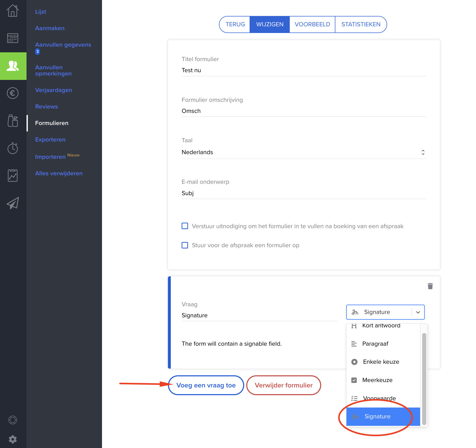Click 'Voeg een vraag toe' button
476x448 pixels.
pos(206,385)
